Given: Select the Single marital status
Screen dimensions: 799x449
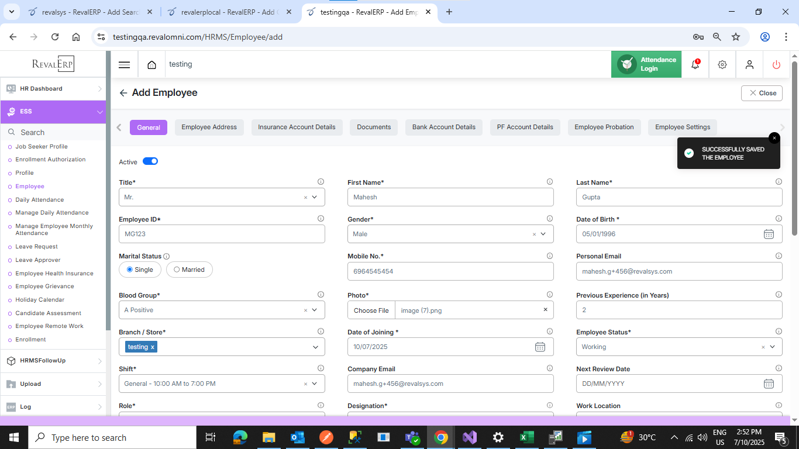Looking at the screenshot, I should (139, 270).
